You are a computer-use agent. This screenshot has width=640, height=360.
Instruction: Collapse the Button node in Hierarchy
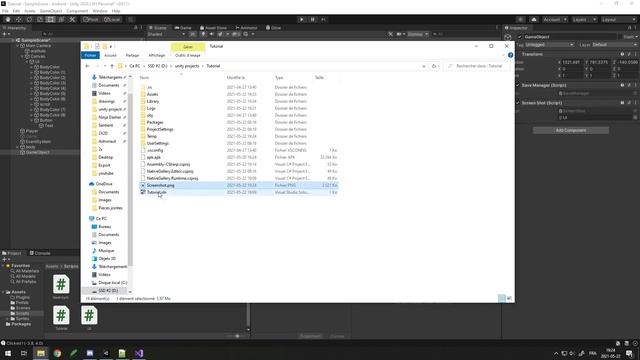tap(31, 120)
